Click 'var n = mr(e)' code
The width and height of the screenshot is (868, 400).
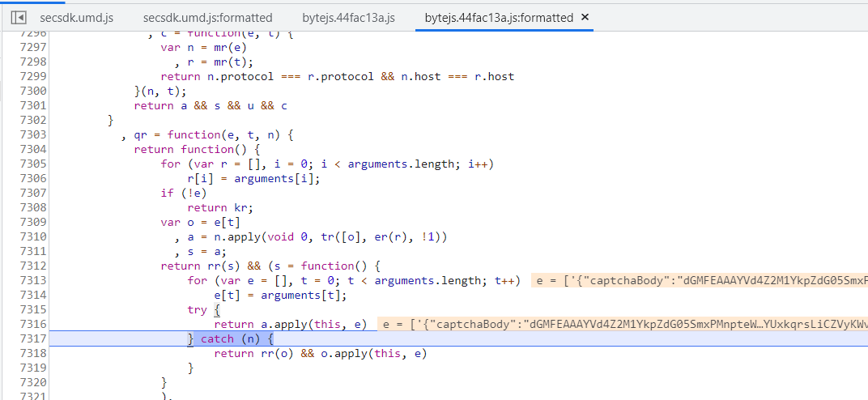[204, 47]
